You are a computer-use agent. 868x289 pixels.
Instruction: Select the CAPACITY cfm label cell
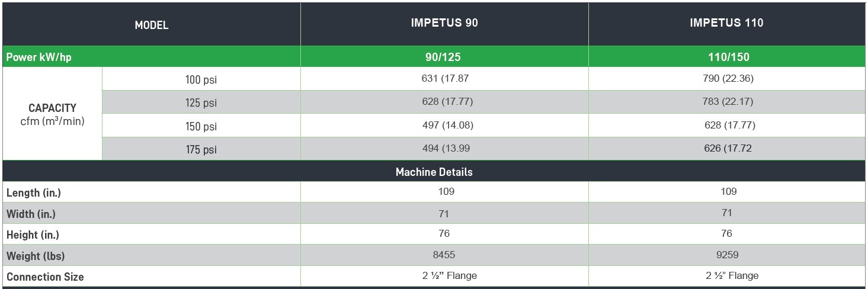tap(52, 114)
